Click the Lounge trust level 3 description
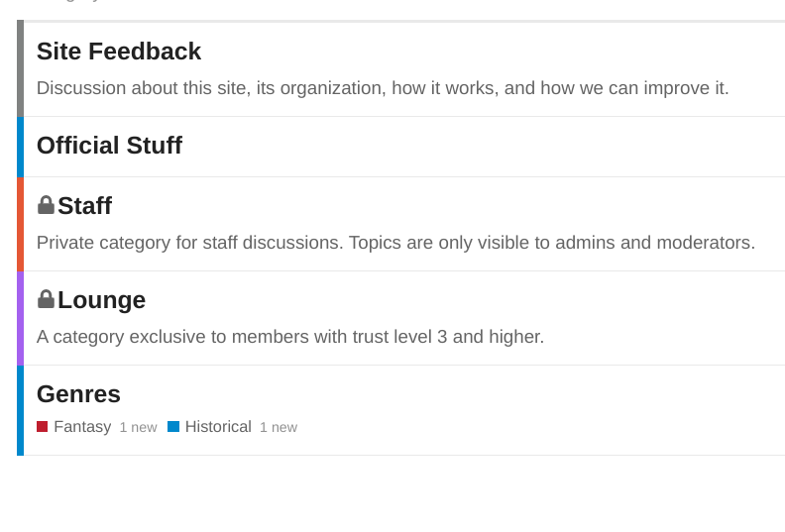This screenshot has height=532, width=785. pyautogui.click(x=290, y=337)
